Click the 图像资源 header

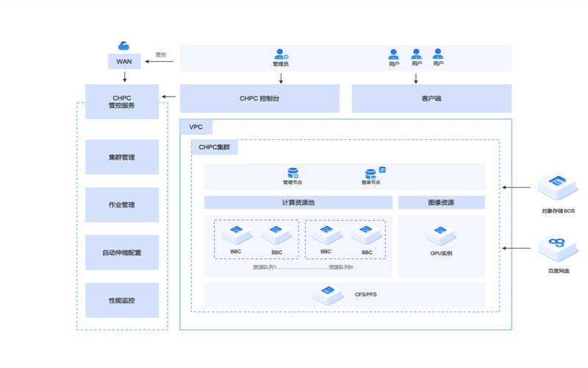pos(441,202)
